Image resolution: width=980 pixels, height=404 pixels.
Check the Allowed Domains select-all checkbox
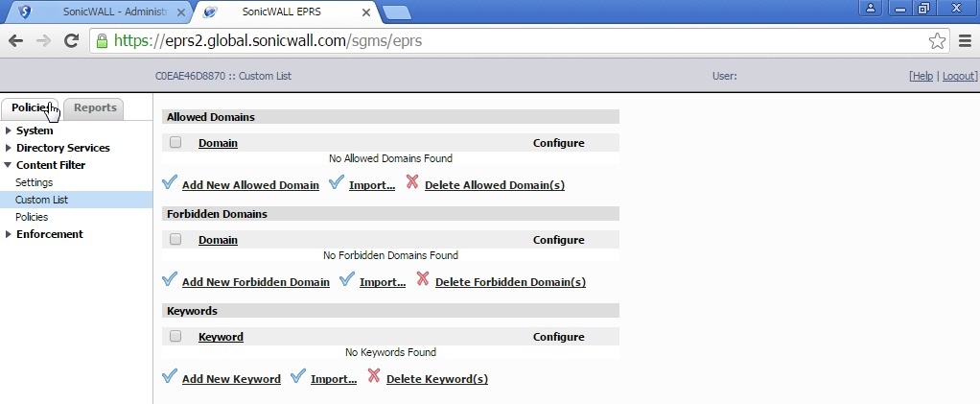175,142
